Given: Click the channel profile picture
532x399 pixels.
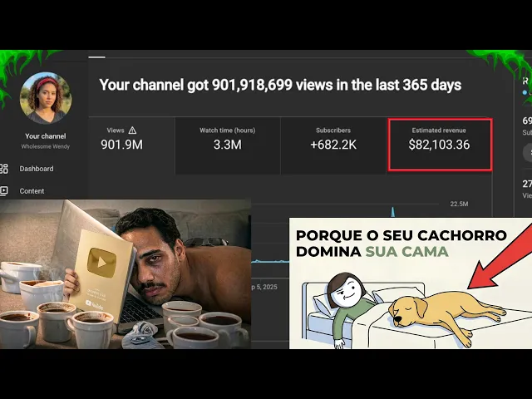Looking at the screenshot, I should [46, 98].
